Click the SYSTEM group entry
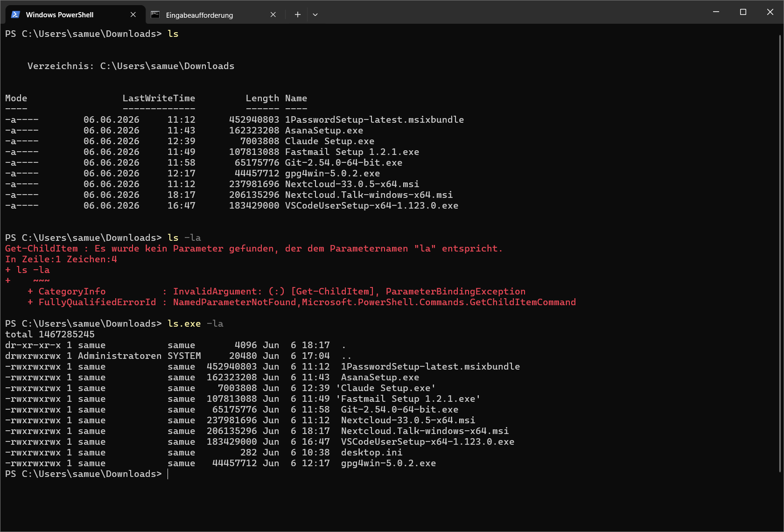The width and height of the screenshot is (784, 532). (x=184, y=356)
